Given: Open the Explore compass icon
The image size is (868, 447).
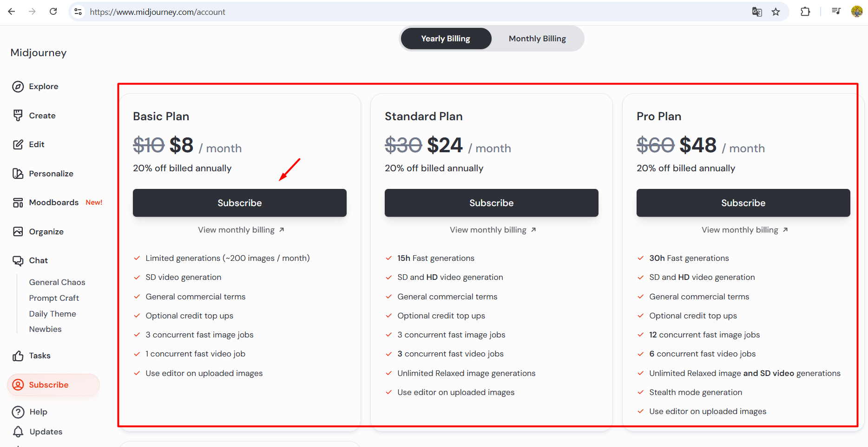Looking at the screenshot, I should point(18,86).
